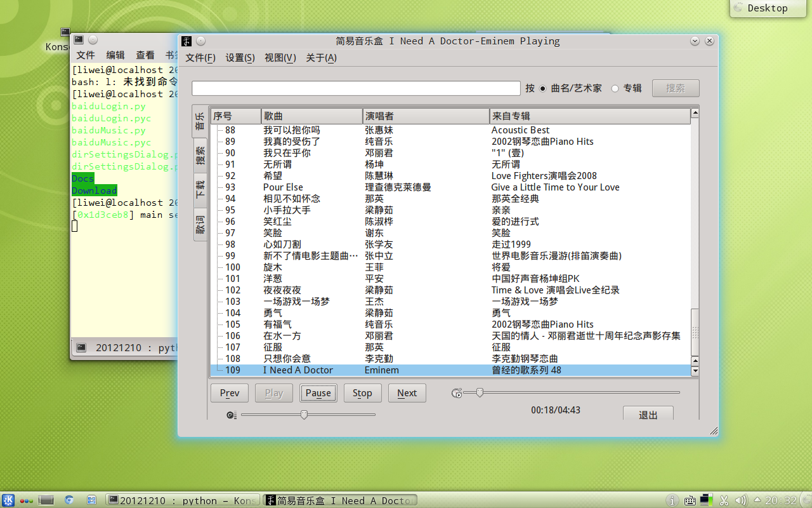Image resolution: width=812 pixels, height=508 pixels.
Task: Click the 搜索 search button
Action: [x=676, y=88]
